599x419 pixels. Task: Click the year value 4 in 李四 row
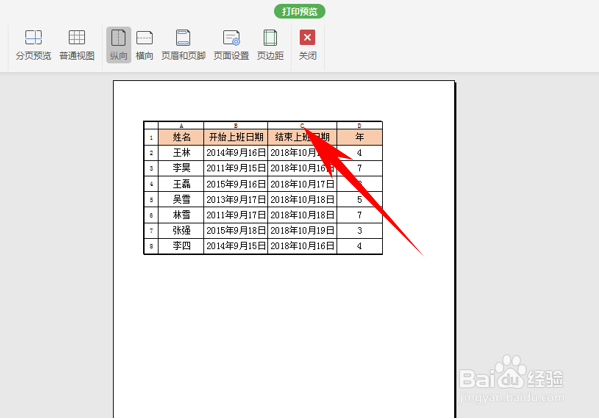[x=359, y=246]
